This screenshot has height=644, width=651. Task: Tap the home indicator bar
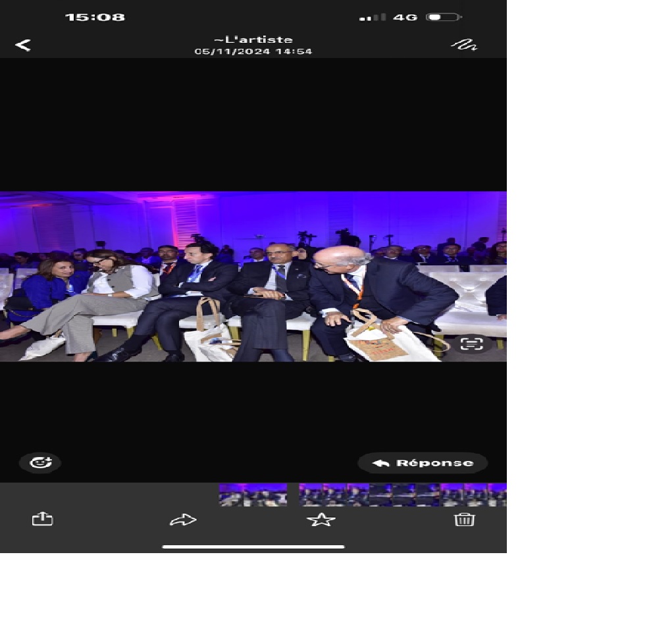coord(253,547)
